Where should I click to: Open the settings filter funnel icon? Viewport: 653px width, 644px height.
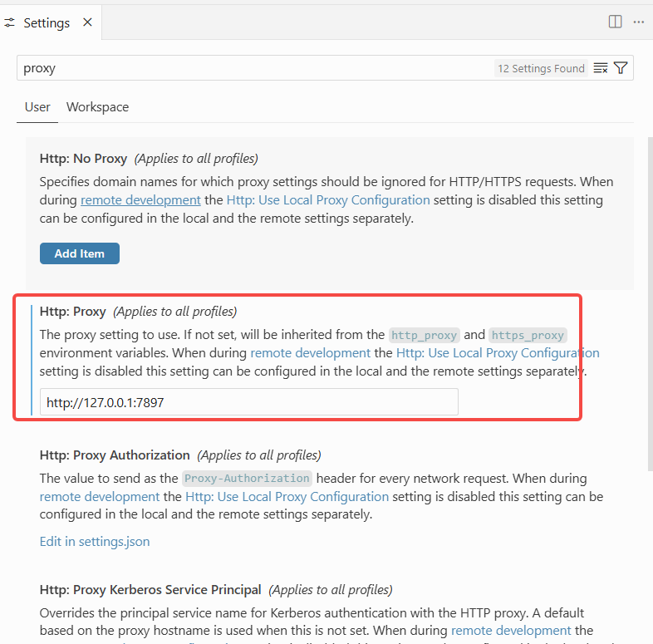click(621, 68)
